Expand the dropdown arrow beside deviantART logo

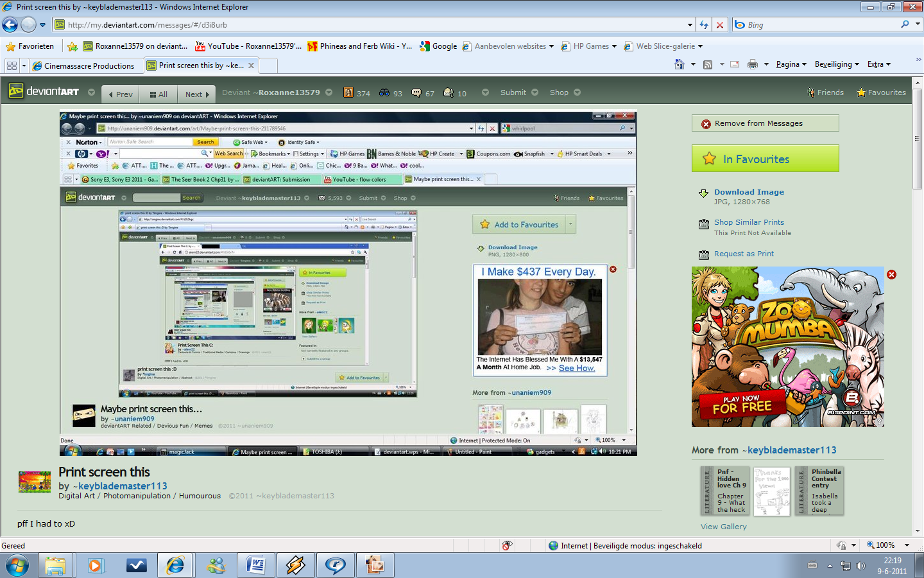pyautogui.click(x=91, y=92)
